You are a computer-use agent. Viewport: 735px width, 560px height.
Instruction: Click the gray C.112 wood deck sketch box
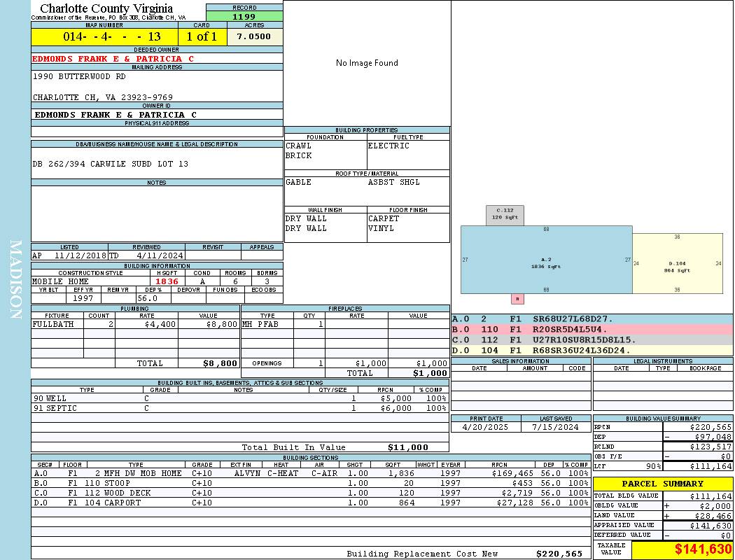(505, 215)
